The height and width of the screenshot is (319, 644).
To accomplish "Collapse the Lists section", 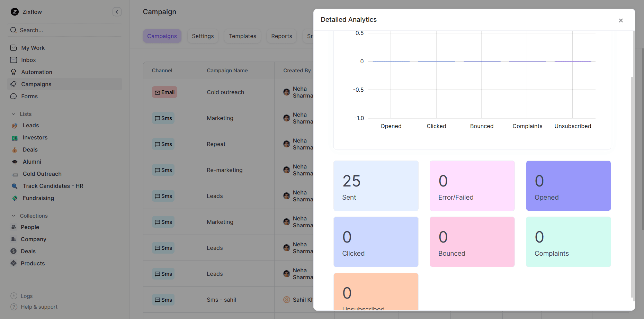I will pyautogui.click(x=13, y=113).
